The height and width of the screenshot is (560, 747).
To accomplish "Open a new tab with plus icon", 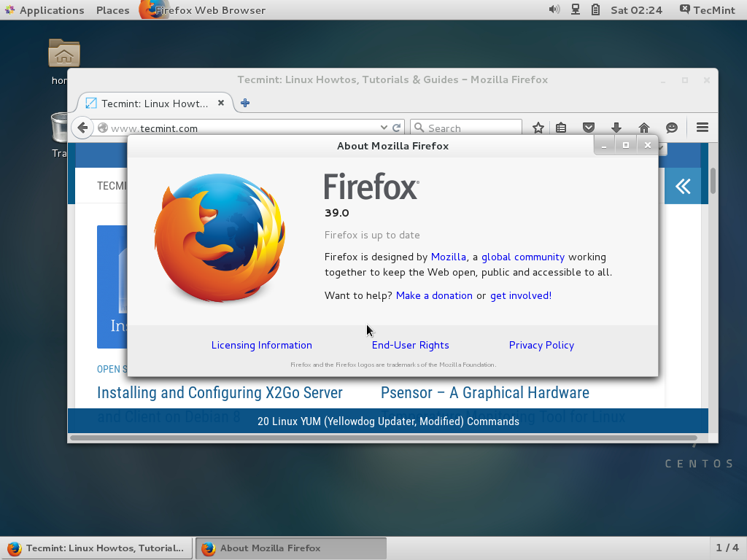I will [245, 103].
